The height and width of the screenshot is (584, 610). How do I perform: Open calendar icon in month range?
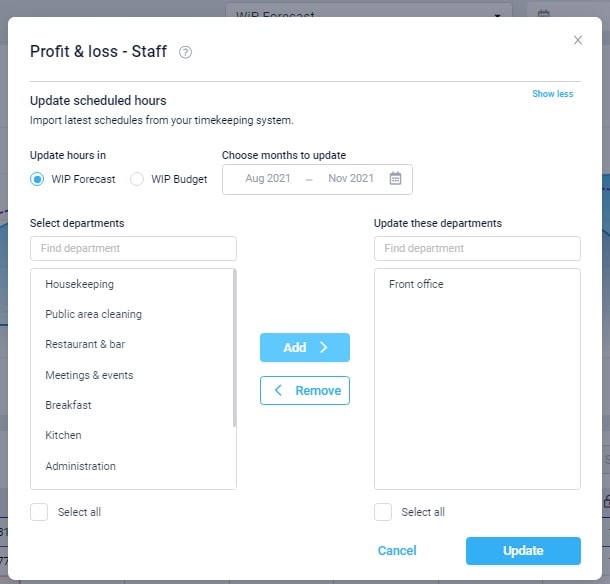click(395, 179)
